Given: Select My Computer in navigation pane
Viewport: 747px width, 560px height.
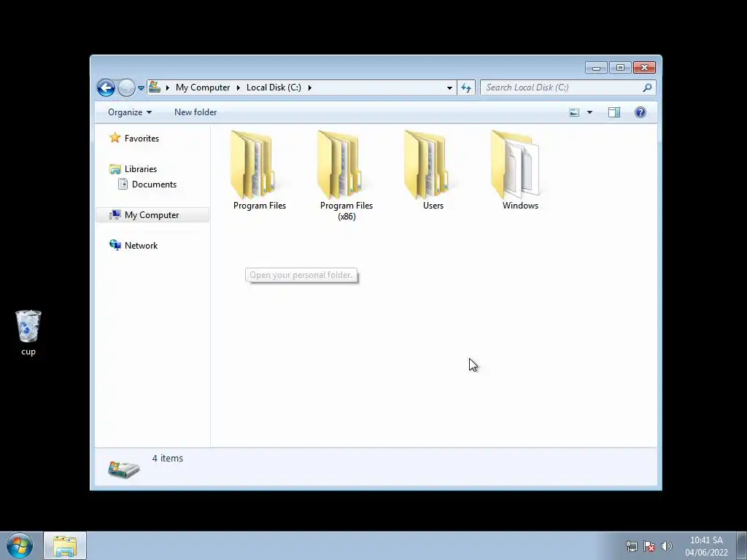Looking at the screenshot, I should pos(152,215).
